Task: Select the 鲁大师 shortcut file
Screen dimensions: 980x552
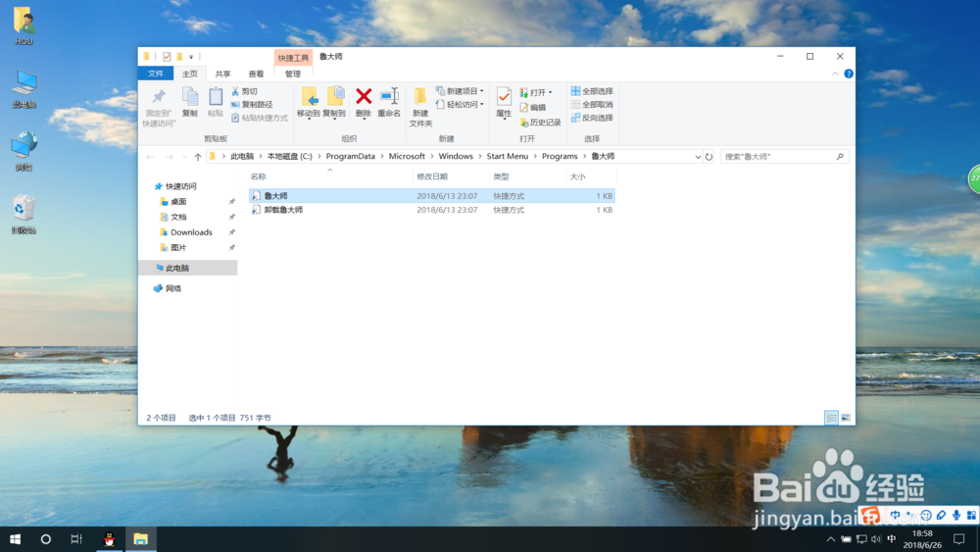Action: (431, 196)
